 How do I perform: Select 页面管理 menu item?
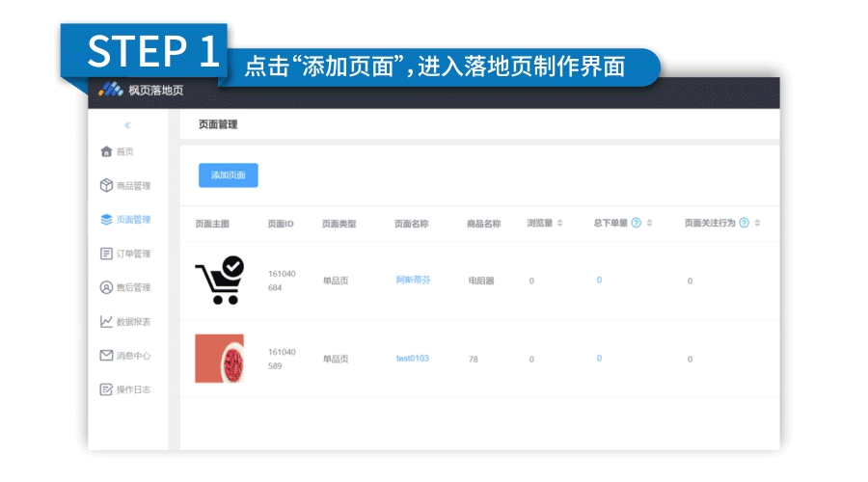(x=133, y=220)
